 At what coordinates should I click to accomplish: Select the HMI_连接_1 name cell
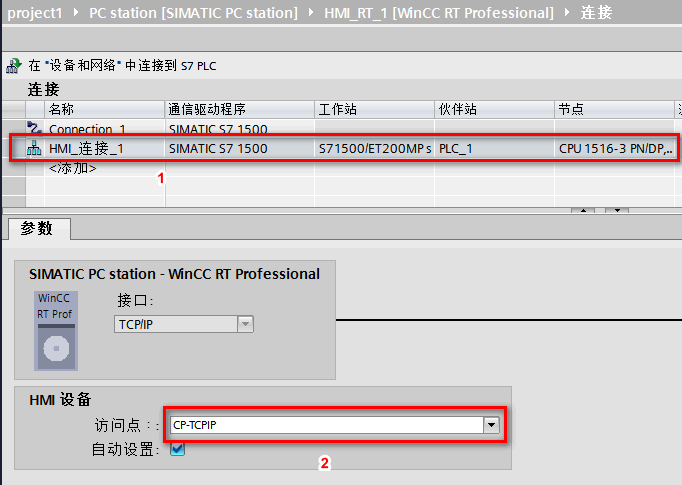point(105,149)
